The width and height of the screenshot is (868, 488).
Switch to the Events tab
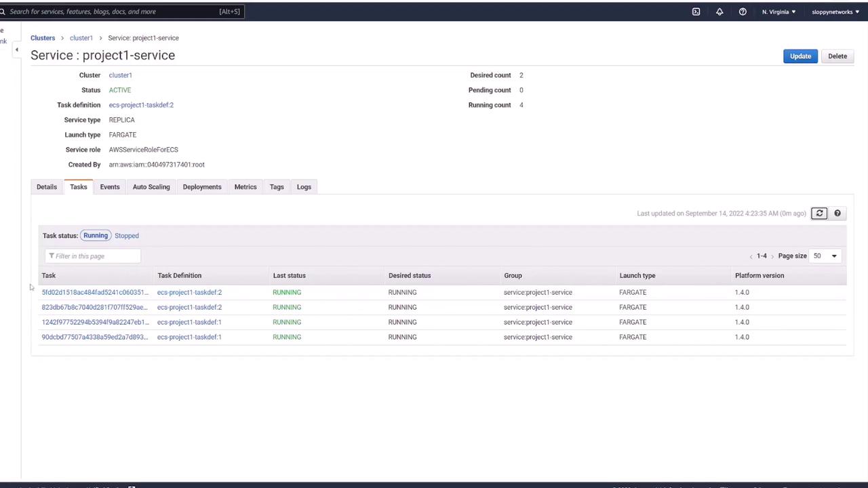click(x=110, y=187)
